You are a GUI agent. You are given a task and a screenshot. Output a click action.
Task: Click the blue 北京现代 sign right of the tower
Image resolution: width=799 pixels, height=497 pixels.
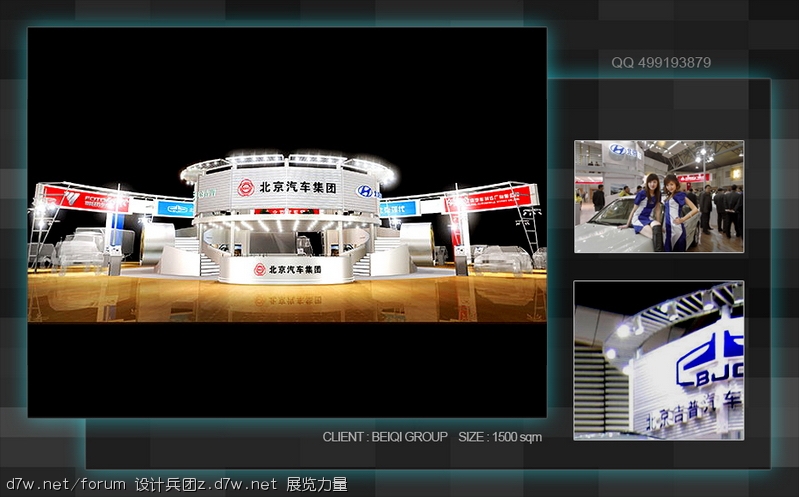pyautogui.click(x=397, y=208)
